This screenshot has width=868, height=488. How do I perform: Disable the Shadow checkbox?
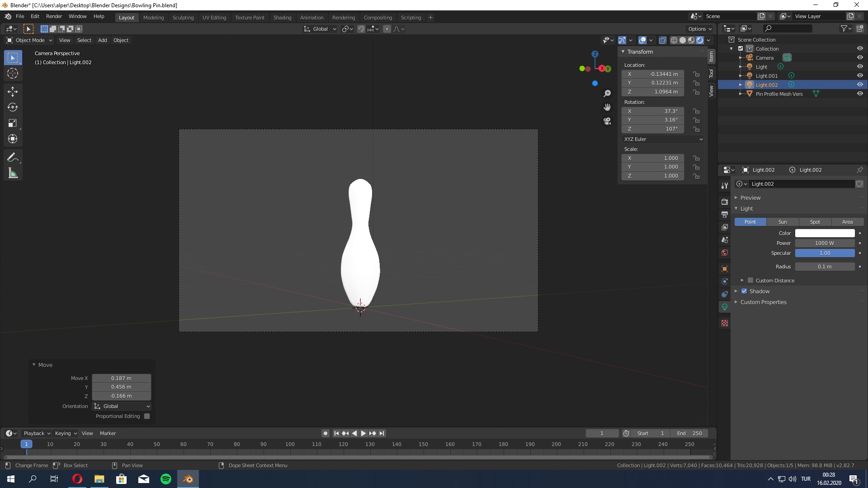coord(744,291)
